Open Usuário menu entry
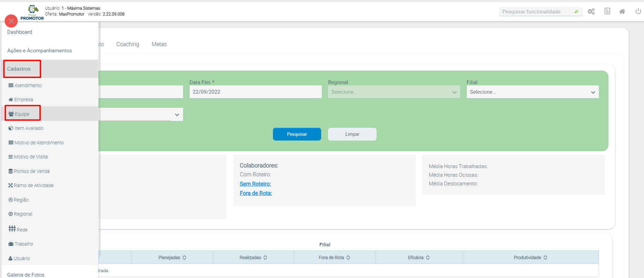 [22, 258]
